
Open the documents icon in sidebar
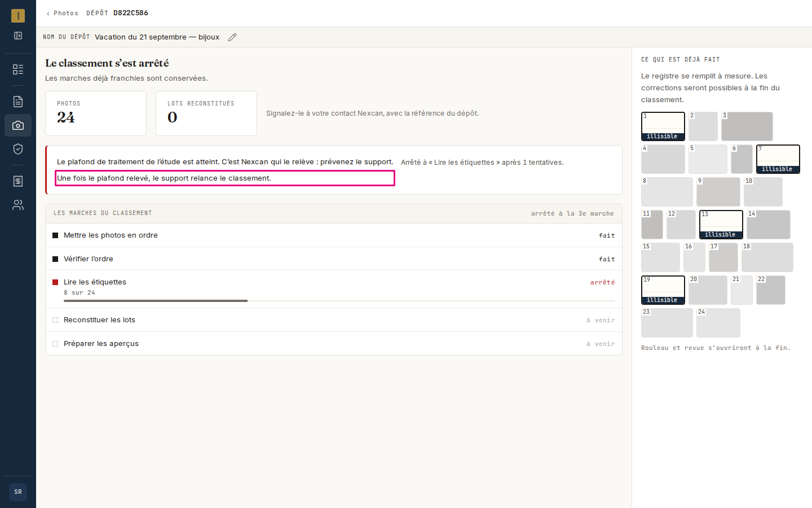pyautogui.click(x=18, y=102)
